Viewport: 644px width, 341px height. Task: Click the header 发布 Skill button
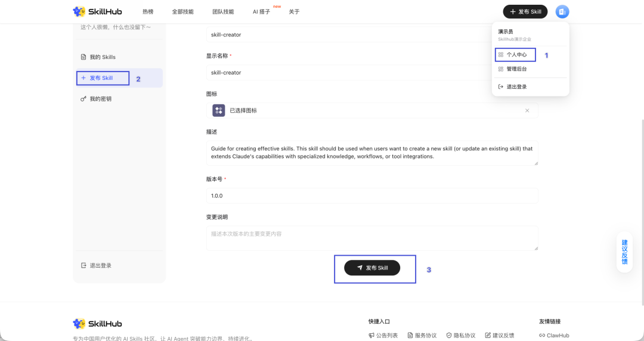click(525, 11)
